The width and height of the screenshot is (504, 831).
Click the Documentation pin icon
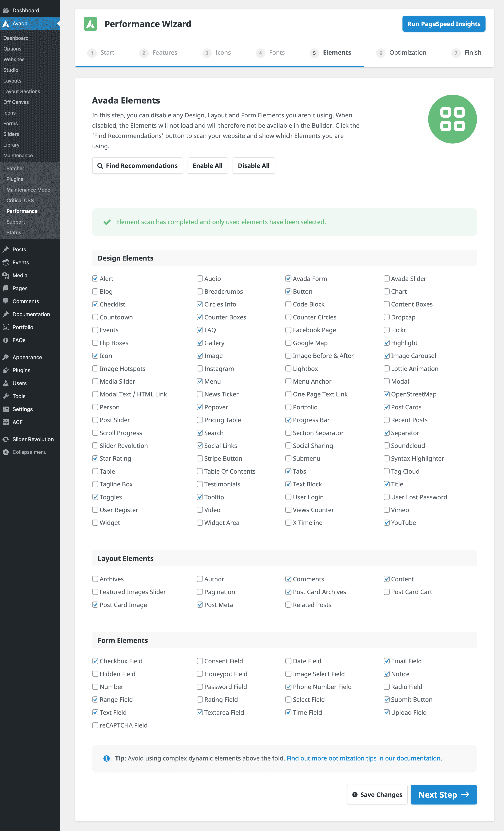tap(6, 314)
